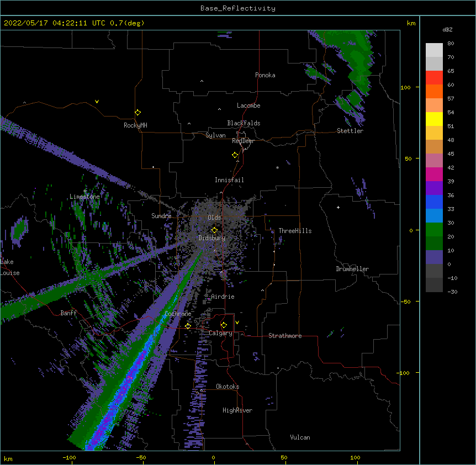Click the Limestone label

[x=84, y=197]
